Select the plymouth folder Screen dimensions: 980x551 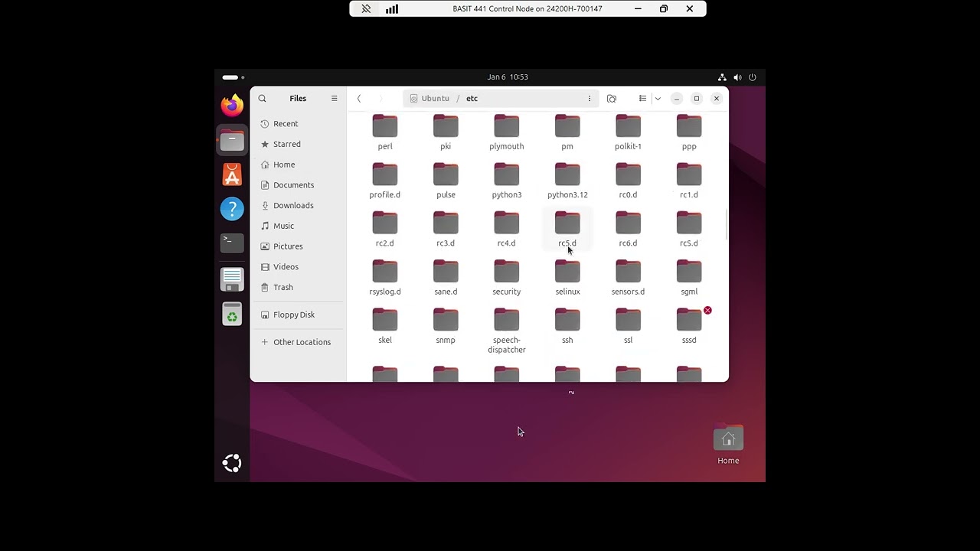click(x=507, y=132)
